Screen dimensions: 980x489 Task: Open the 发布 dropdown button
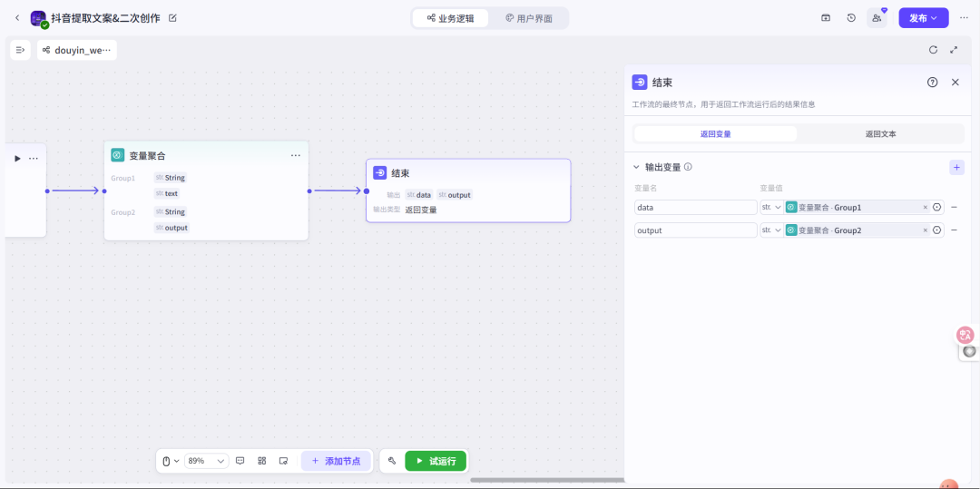923,18
